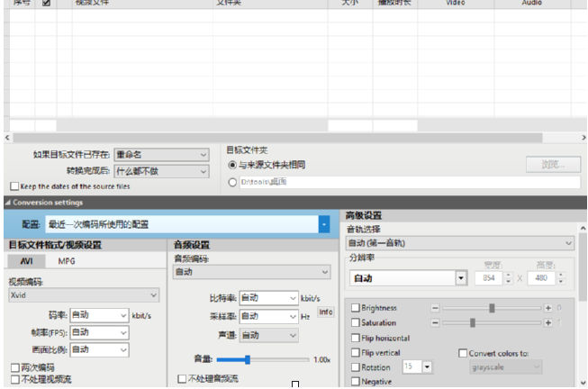
Task: Click the Saturation minus icon
Action: click(435, 322)
